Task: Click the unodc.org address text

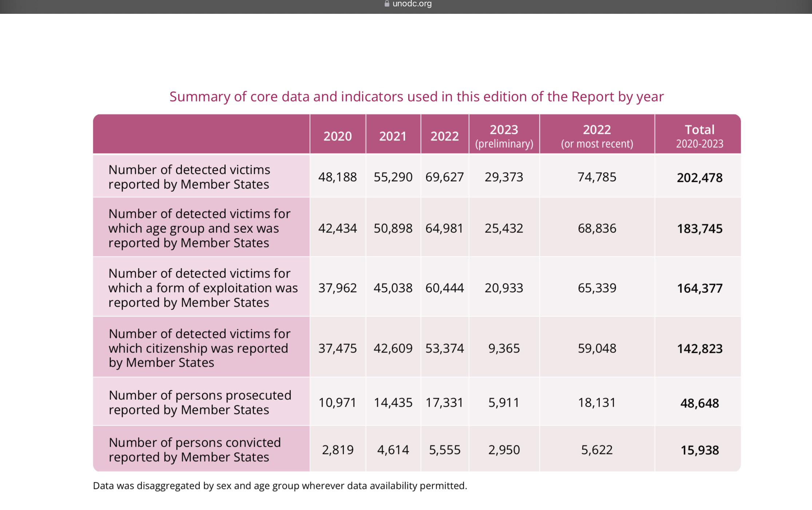Action: coord(412,4)
